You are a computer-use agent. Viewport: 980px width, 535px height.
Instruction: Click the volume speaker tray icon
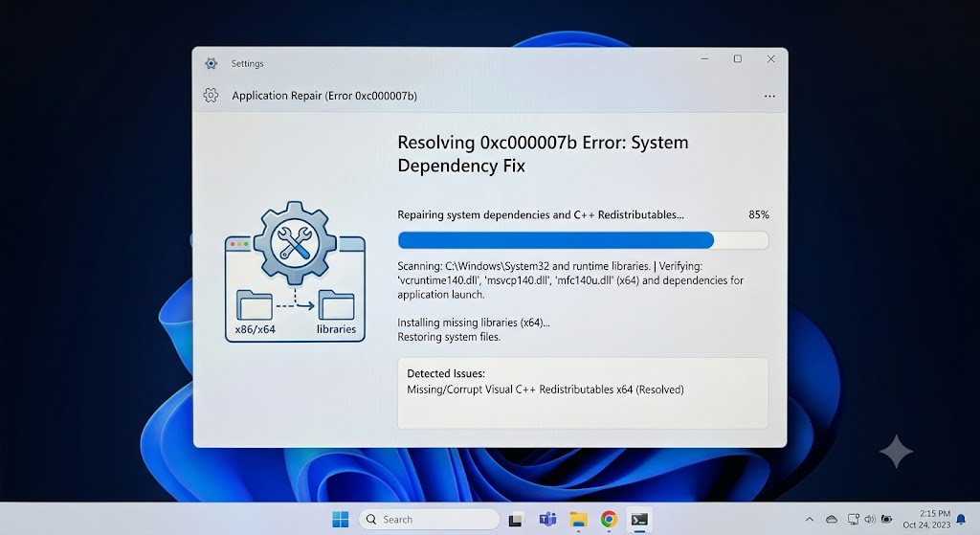[x=869, y=520]
